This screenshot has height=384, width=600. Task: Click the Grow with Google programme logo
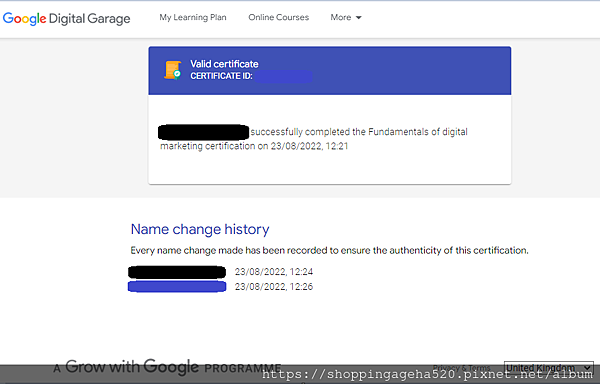pos(167,367)
